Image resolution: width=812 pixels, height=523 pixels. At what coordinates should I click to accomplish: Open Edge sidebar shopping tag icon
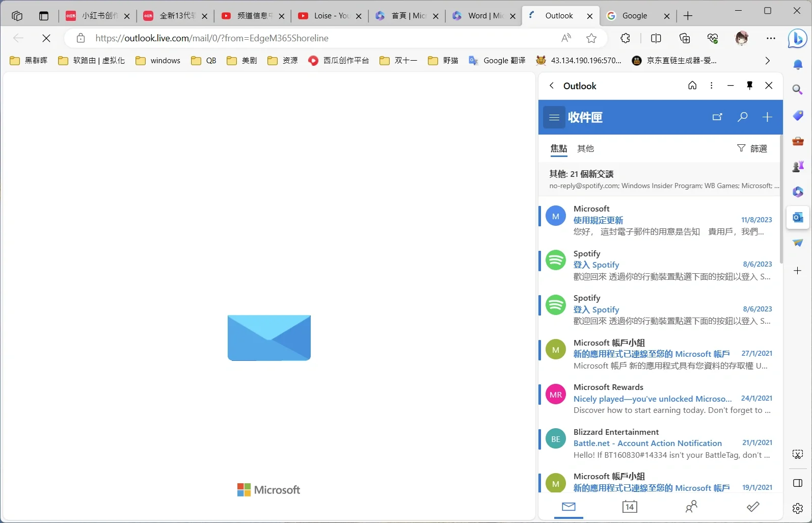click(x=798, y=115)
